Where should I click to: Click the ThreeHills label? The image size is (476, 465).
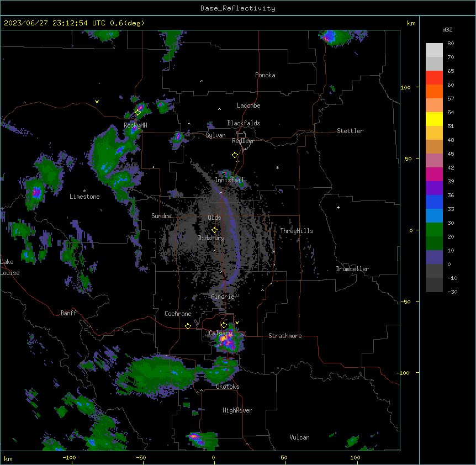click(x=297, y=231)
